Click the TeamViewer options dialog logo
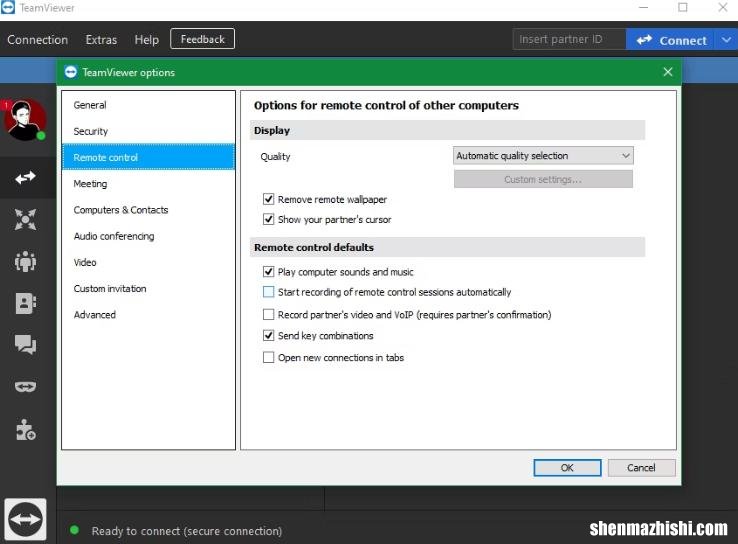 click(71, 72)
